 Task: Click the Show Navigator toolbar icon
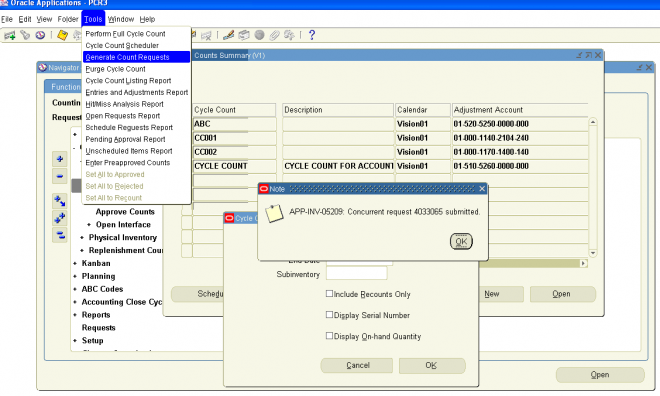click(40, 35)
